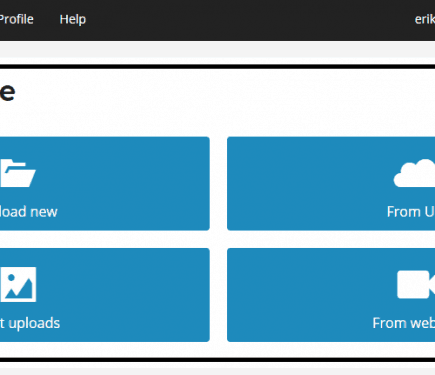Screen dimensions: 435x375
Task: Open the uploads tile label
Action: pyautogui.click(x=30, y=323)
